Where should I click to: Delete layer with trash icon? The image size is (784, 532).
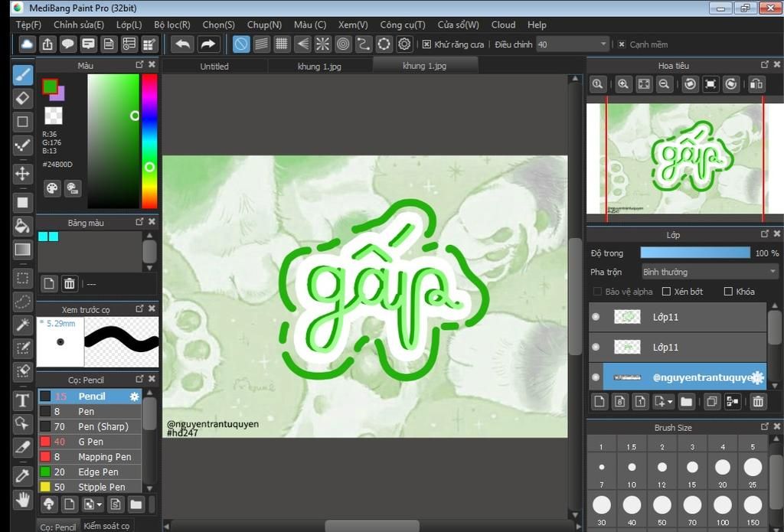758,402
